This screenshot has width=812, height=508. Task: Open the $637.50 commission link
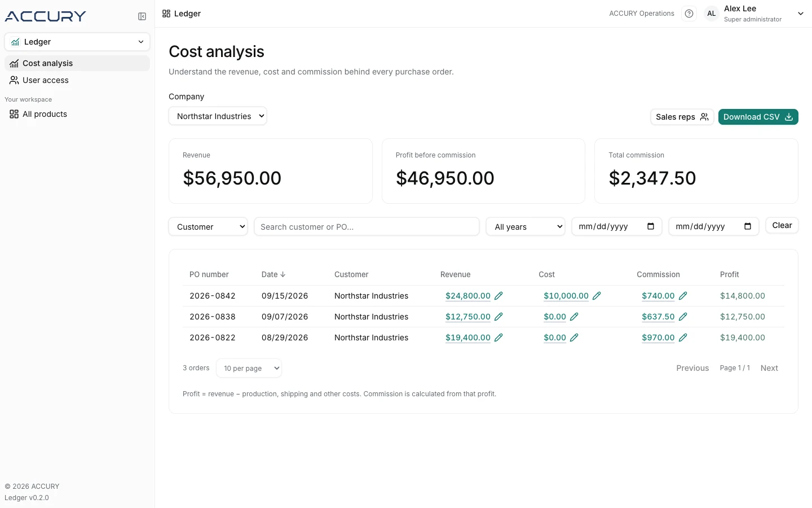click(x=658, y=317)
